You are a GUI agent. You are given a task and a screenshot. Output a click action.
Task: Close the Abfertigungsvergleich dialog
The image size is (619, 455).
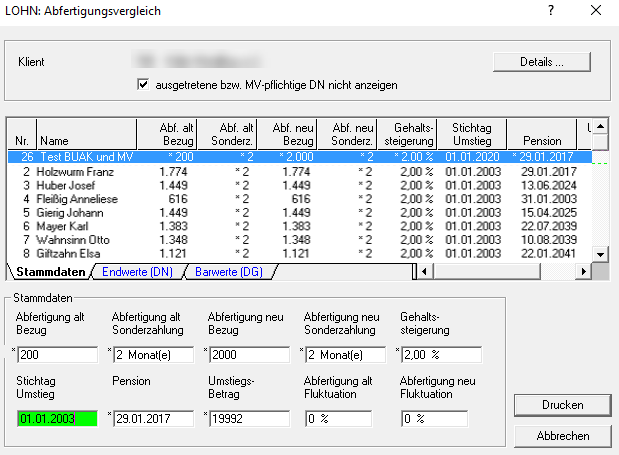(x=596, y=10)
